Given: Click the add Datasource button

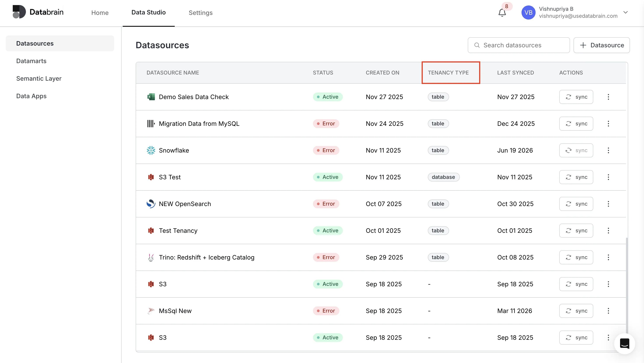Looking at the screenshot, I should click(x=601, y=45).
